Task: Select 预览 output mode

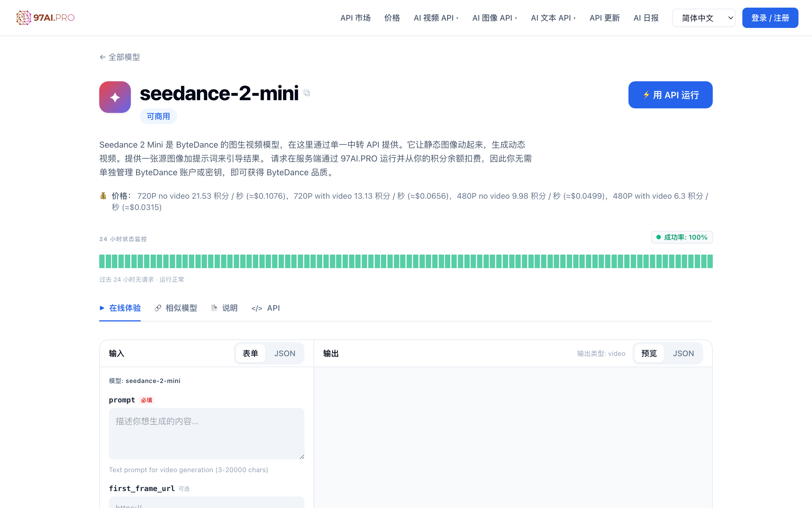Action: (649, 353)
